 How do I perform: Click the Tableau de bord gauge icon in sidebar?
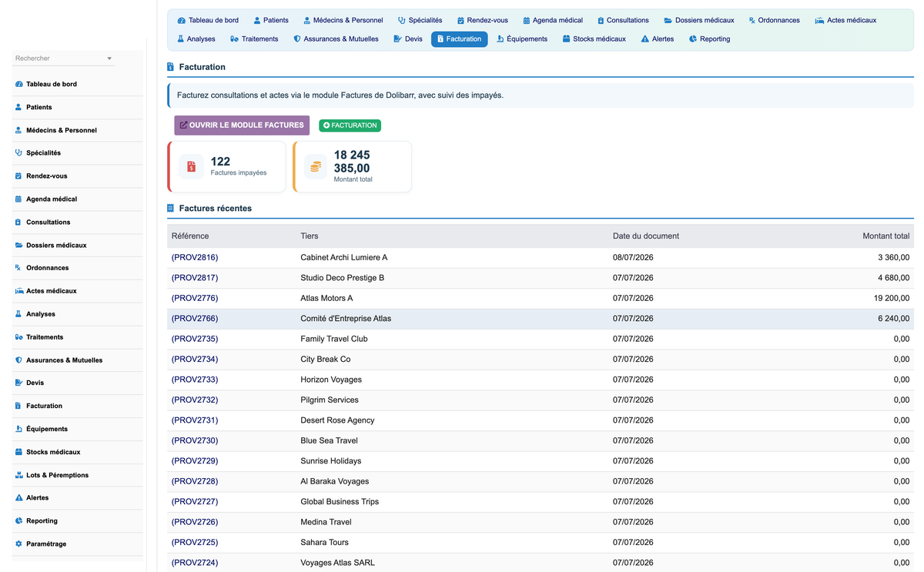click(x=18, y=84)
